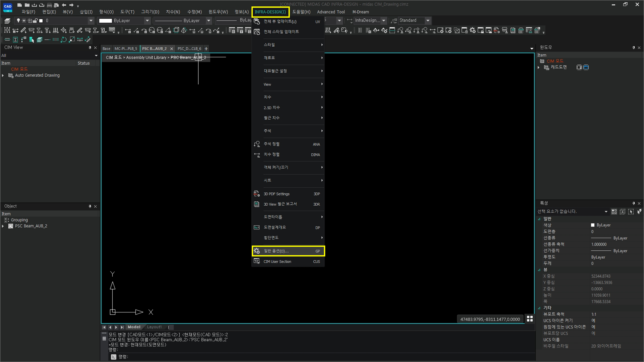Click the grid quad icon beside coordinates readout

click(x=530, y=319)
